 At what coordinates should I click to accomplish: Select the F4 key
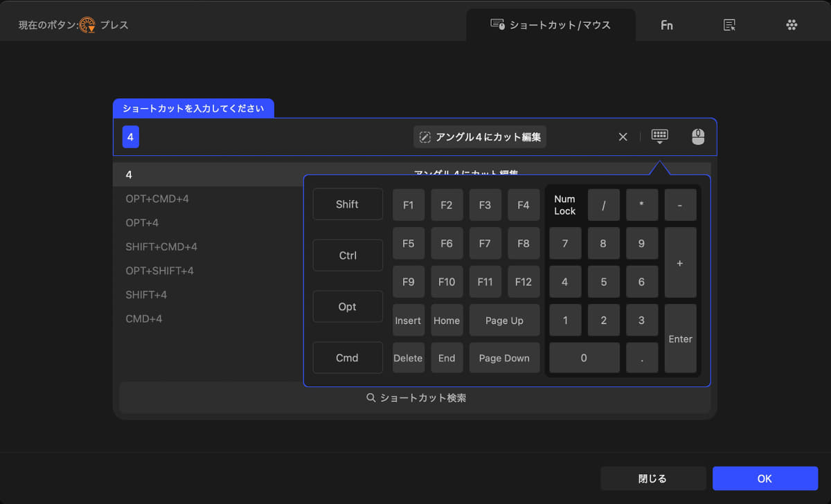pyautogui.click(x=524, y=205)
